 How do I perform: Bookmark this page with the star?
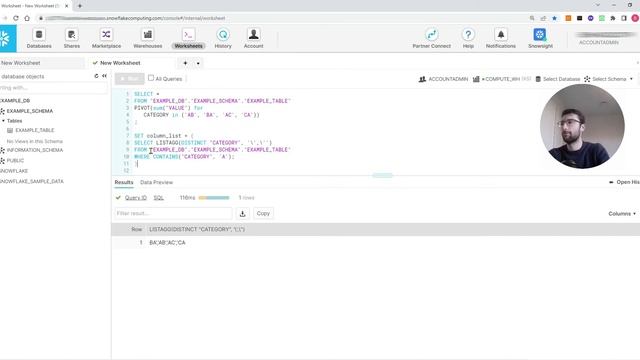554,18
